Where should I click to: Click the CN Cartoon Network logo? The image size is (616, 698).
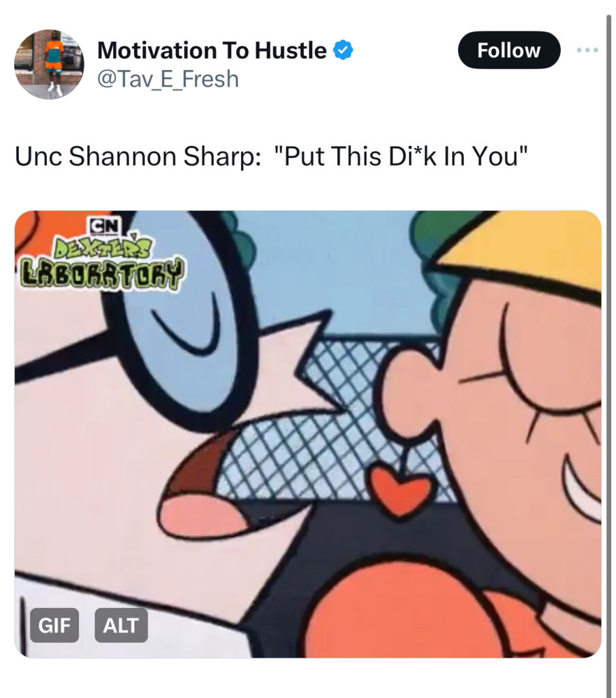[x=104, y=226]
